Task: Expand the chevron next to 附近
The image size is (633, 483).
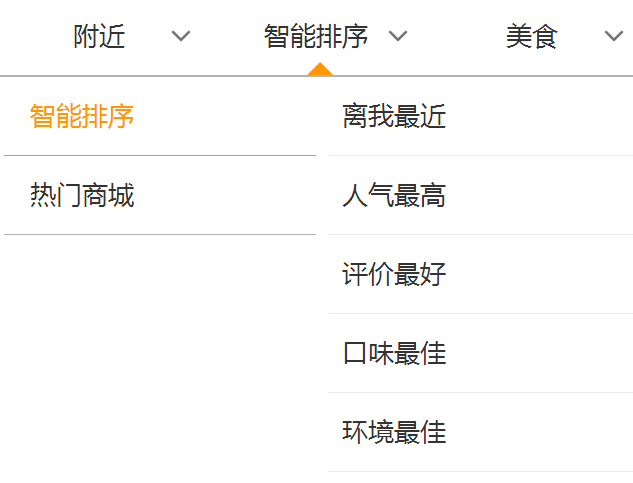Action: tap(180, 36)
